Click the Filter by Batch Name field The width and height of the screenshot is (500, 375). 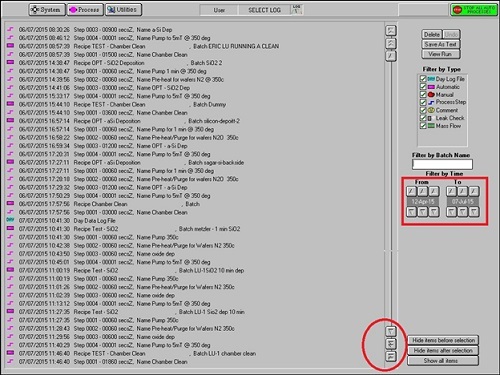pyautogui.click(x=442, y=164)
